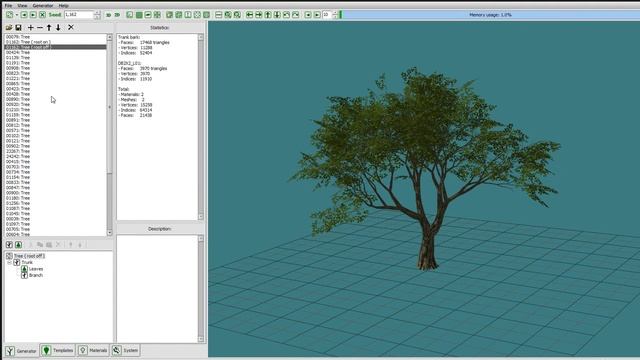Click the pan right arrow icon

click(259, 15)
